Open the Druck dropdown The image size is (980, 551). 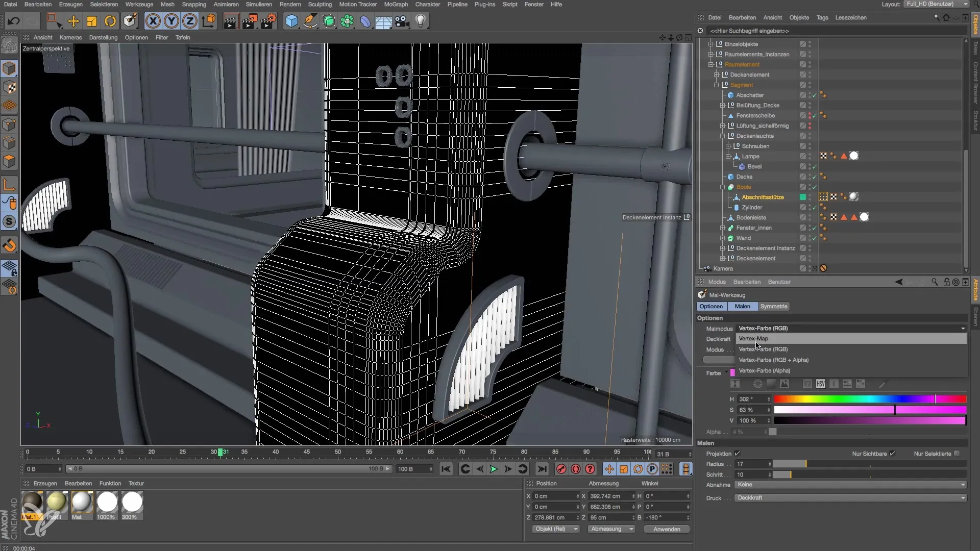point(851,497)
